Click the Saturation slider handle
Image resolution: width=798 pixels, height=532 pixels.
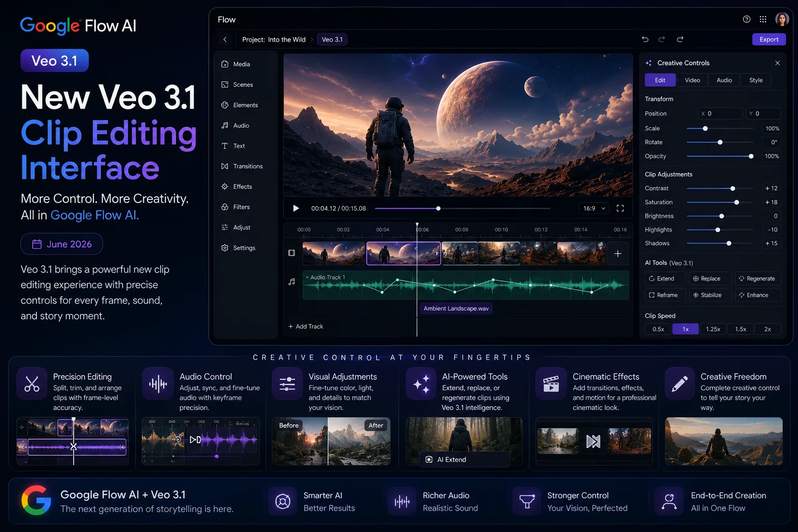click(x=737, y=202)
